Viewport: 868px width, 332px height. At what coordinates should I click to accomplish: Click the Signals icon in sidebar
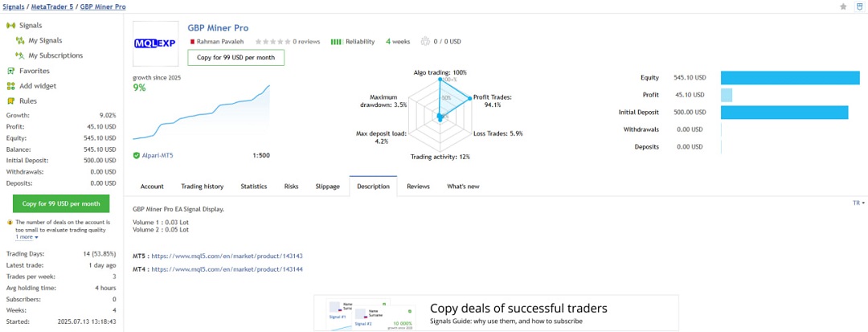[x=11, y=25]
